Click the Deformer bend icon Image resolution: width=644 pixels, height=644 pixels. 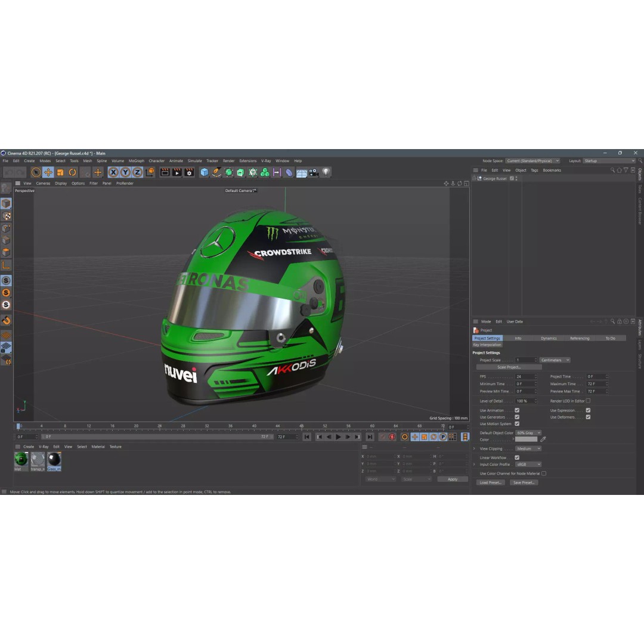(289, 172)
